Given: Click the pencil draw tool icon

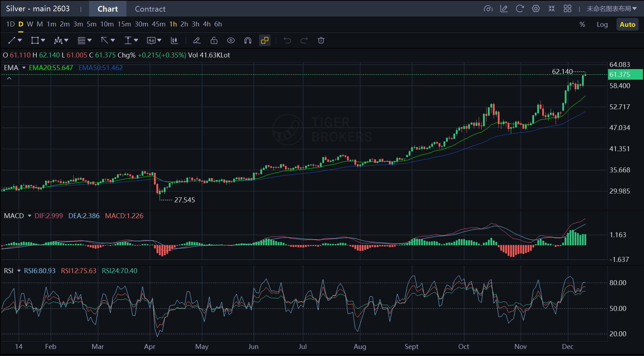Looking at the screenshot, I should click(x=197, y=41).
